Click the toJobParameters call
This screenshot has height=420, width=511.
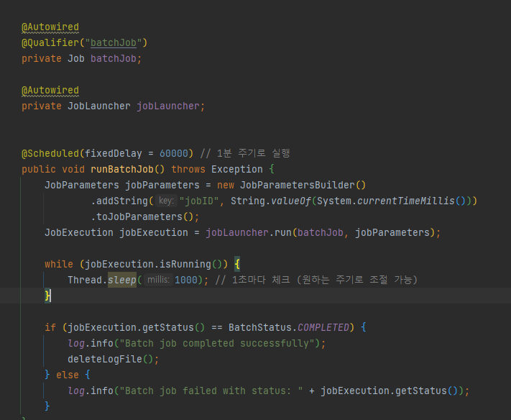139,217
